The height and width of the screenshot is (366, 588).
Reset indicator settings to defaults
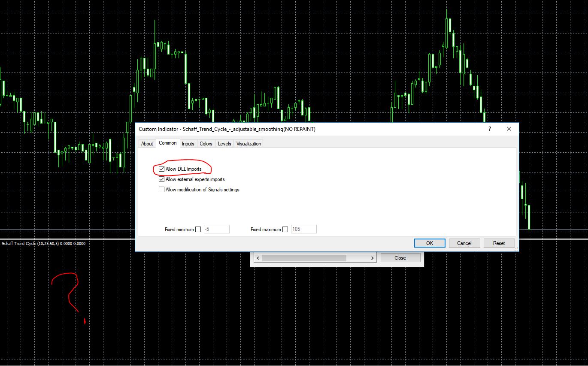pos(499,243)
